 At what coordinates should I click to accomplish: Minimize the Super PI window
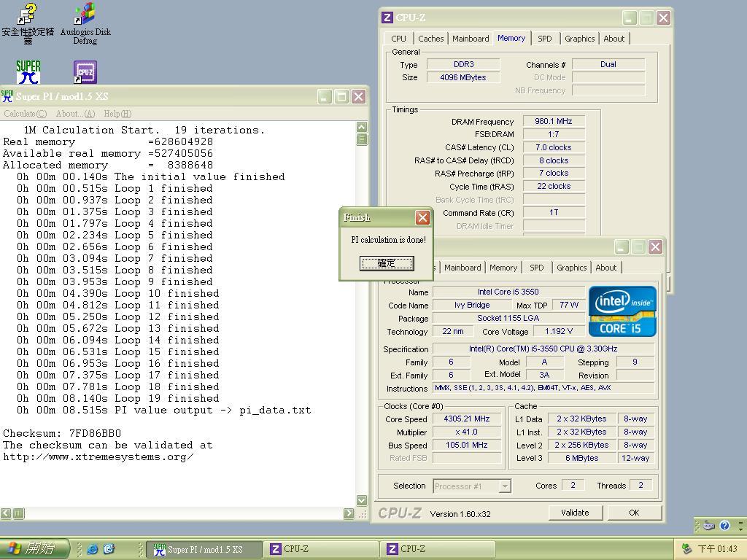point(325,97)
